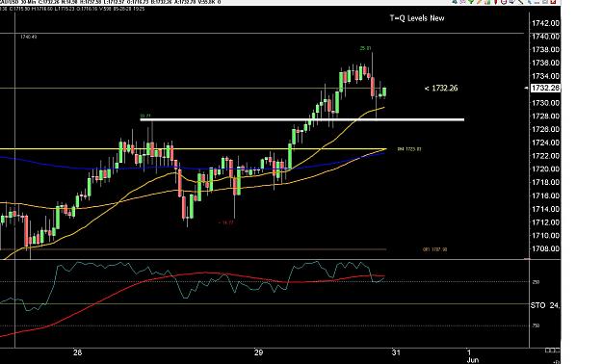
Task: Click the 750 stochastic scale label
Action: click(x=536, y=325)
